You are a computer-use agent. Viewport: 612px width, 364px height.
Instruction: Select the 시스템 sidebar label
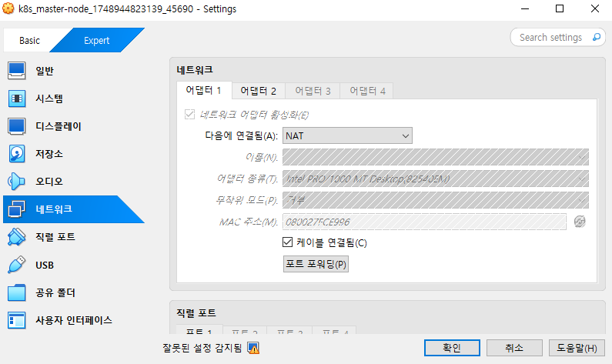pos(49,99)
